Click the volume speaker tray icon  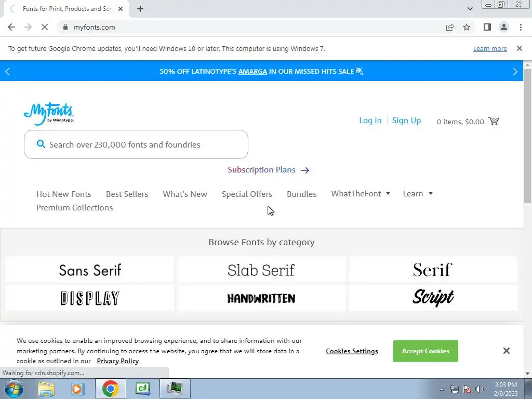480,389
